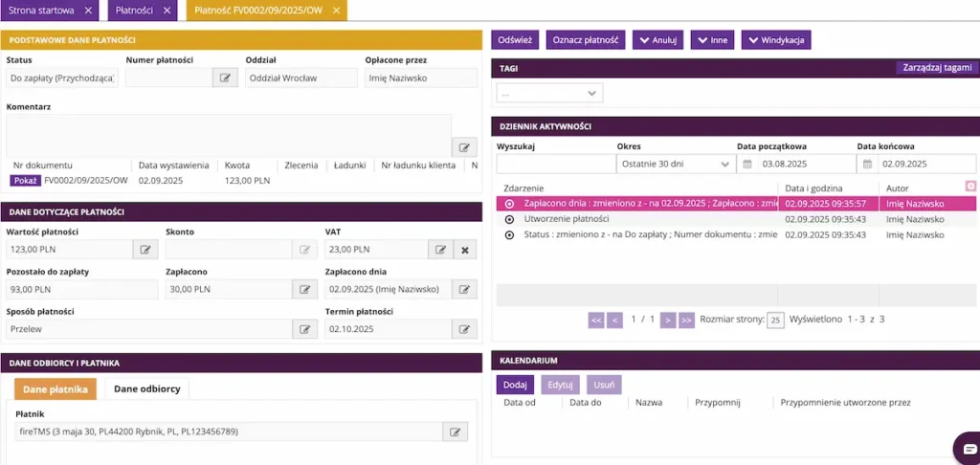Click the Odśwież button
Screen dimensions: 980x465
pyautogui.click(x=515, y=40)
